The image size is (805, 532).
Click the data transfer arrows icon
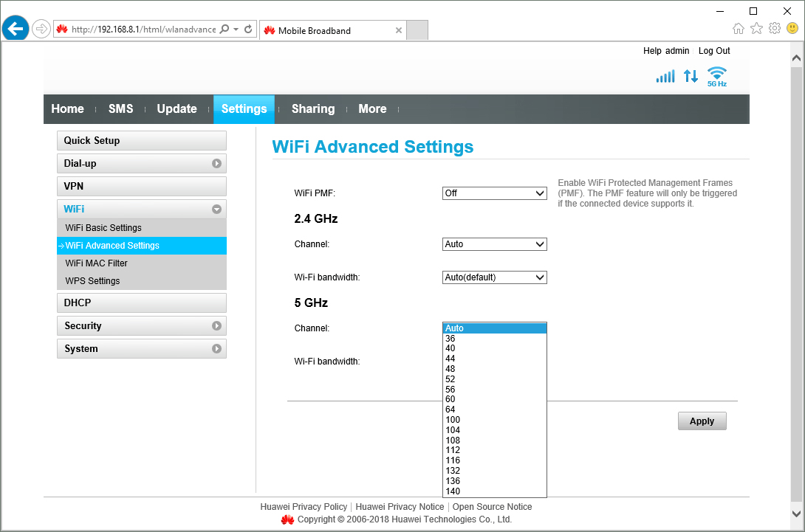pyautogui.click(x=691, y=76)
